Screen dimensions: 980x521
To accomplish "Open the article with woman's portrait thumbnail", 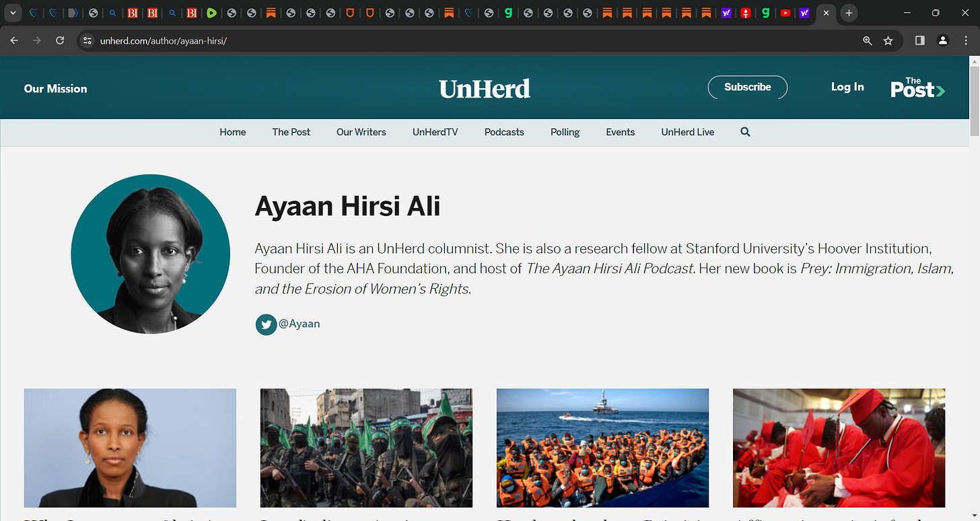I will (x=130, y=448).
